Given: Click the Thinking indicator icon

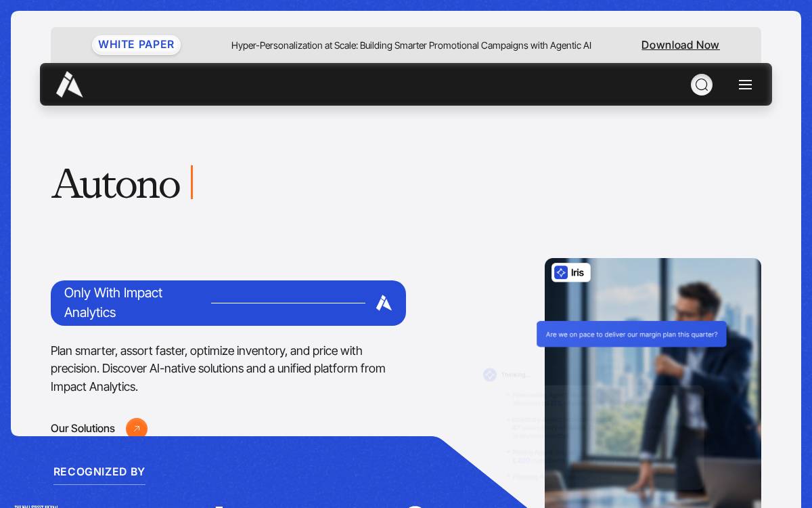Looking at the screenshot, I should [490, 375].
